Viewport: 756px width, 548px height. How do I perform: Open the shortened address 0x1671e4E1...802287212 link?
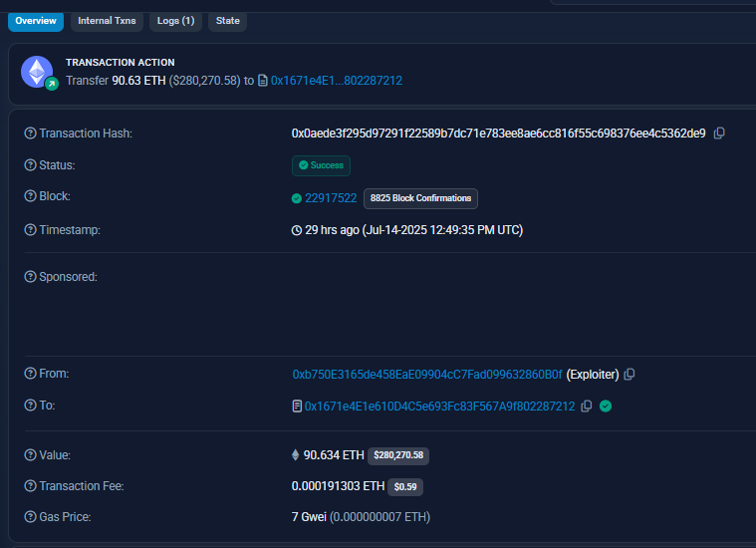pos(337,81)
